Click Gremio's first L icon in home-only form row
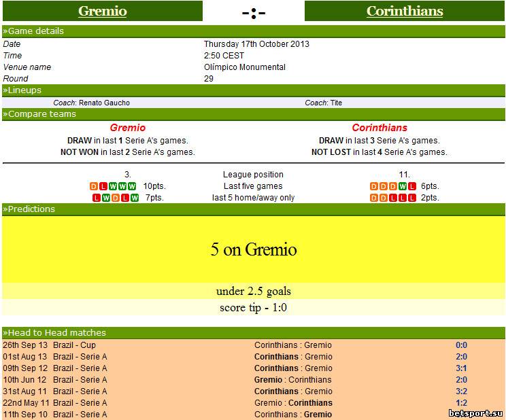Viewport: 506px width, 420px height. (x=97, y=198)
